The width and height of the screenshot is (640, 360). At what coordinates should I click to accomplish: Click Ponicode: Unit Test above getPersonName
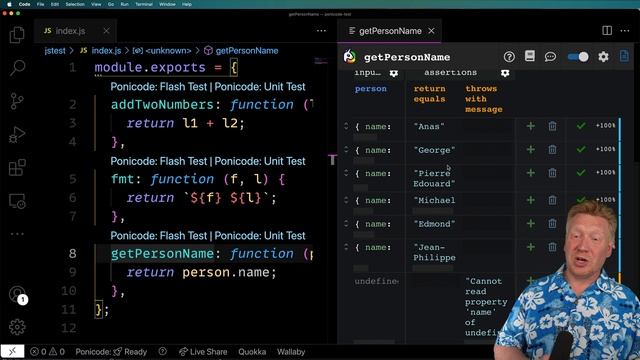pos(260,236)
